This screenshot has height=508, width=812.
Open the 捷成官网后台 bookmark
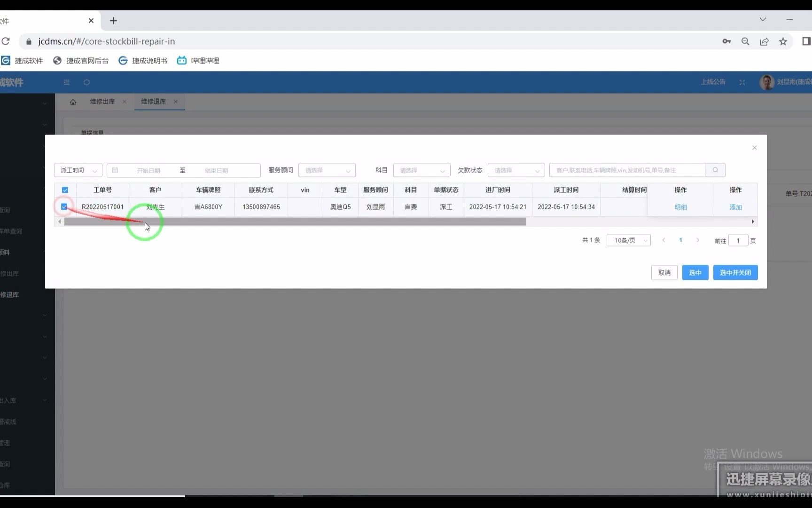pos(81,61)
